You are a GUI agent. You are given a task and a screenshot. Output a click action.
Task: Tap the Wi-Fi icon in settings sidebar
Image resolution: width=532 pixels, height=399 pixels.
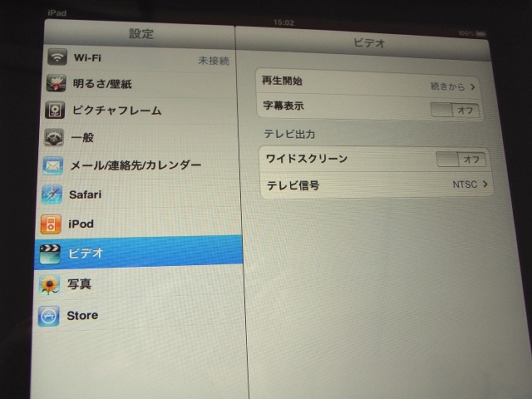[x=57, y=58]
